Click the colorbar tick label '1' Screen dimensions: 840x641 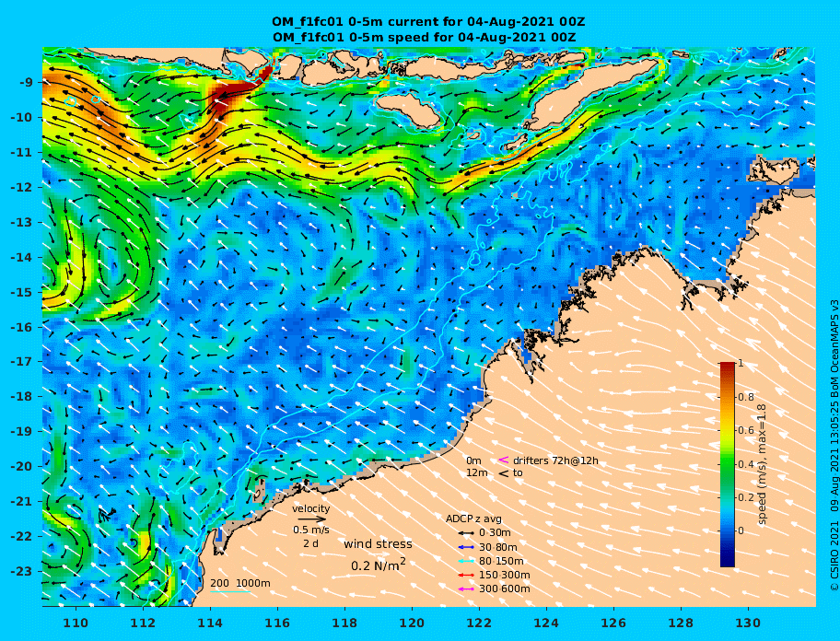point(741,363)
